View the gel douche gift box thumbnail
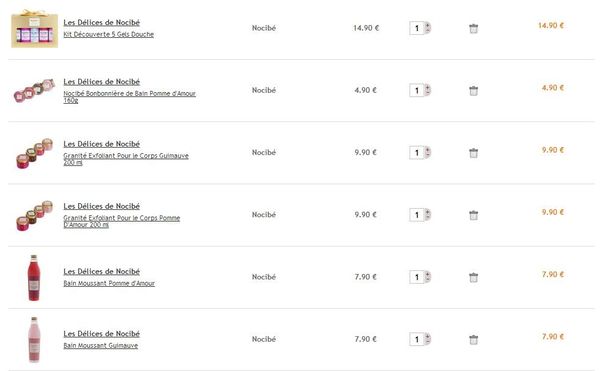The height and width of the screenshot is (371, 600). [34, 29]
